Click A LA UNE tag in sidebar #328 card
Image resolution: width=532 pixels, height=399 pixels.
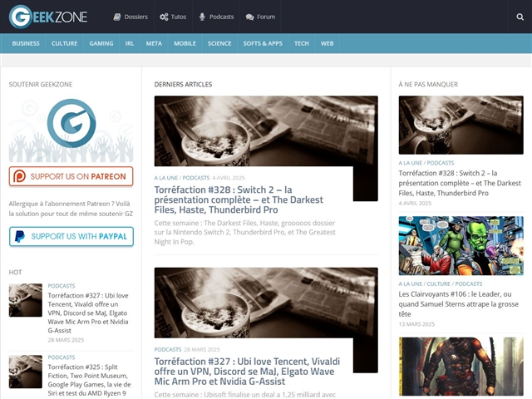tap(410, 163)
